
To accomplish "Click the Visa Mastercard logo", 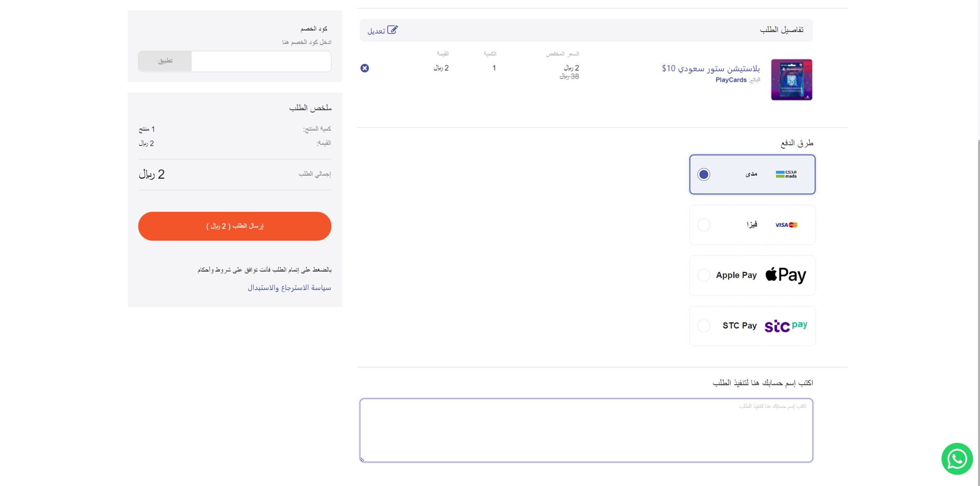I will [786, 225].
